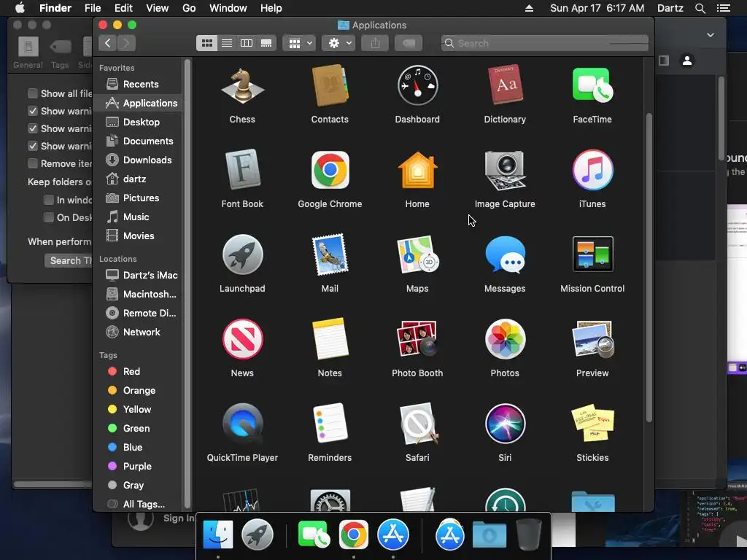This screenshot has width=747, height=560.
Task: Select the Purple tag in sidebar
Action: [x=137, y=466]
